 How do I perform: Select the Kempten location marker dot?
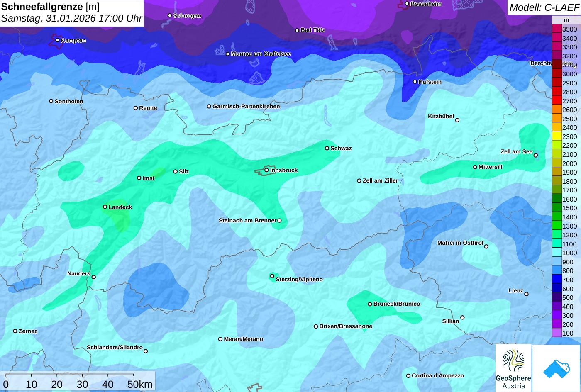pos(57,40)
